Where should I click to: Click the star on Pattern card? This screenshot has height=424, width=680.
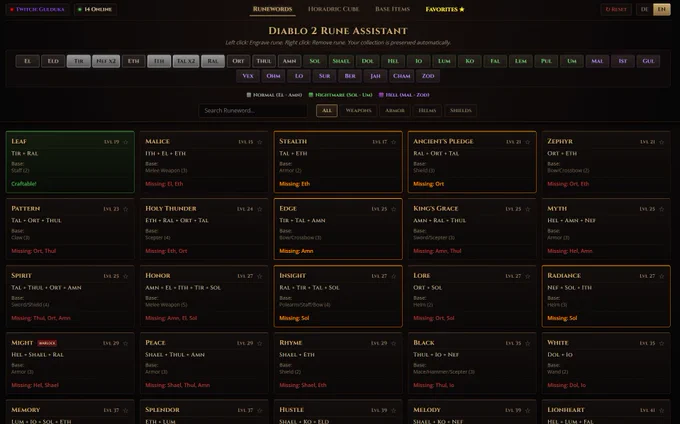pos(125,209)
